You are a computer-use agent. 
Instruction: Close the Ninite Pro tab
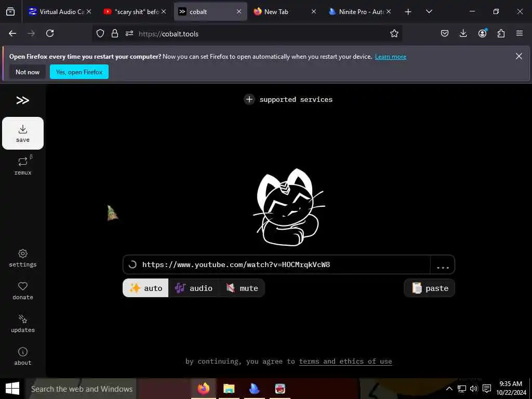pyautogui.click(x=389, y=11)
